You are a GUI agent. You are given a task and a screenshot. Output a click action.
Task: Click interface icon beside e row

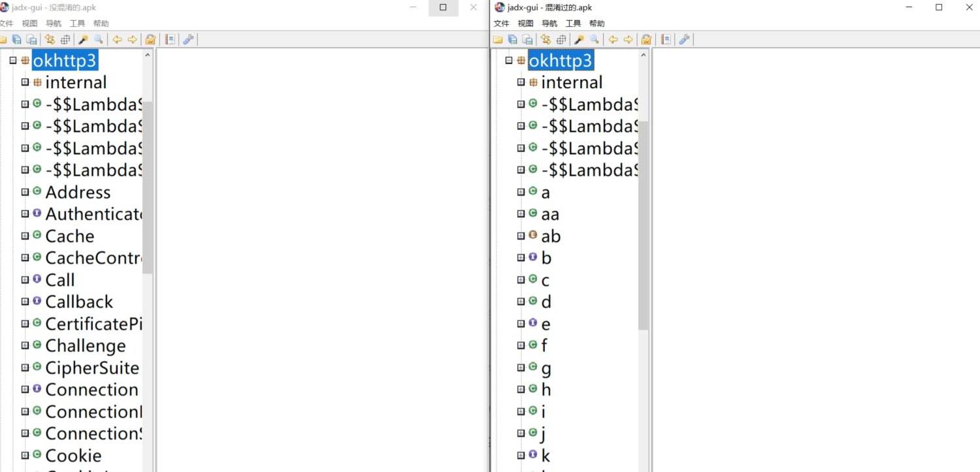tap(532, 323)
